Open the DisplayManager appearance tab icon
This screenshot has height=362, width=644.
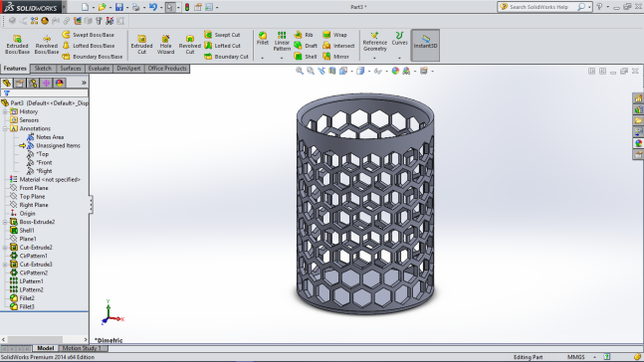click(60, 83)
